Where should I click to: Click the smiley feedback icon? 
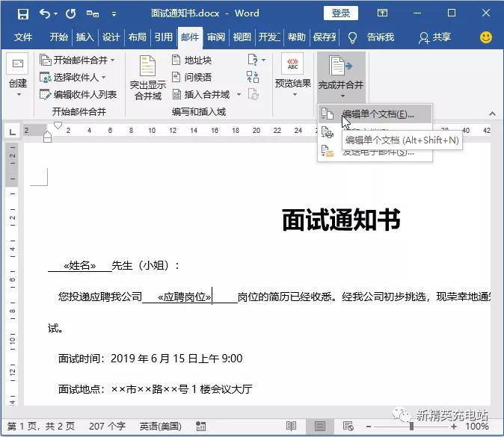tap(485, 37)
